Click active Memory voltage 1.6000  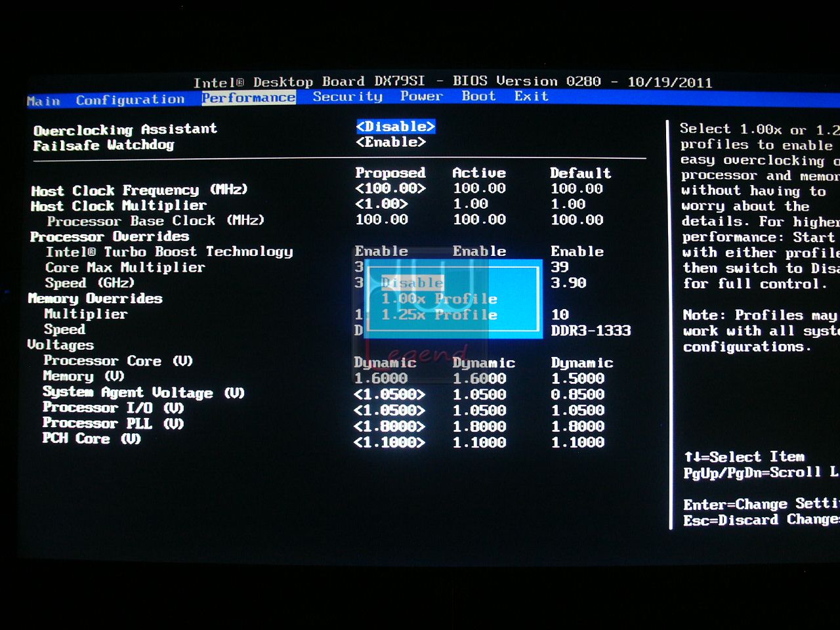[x=479, y=379]
